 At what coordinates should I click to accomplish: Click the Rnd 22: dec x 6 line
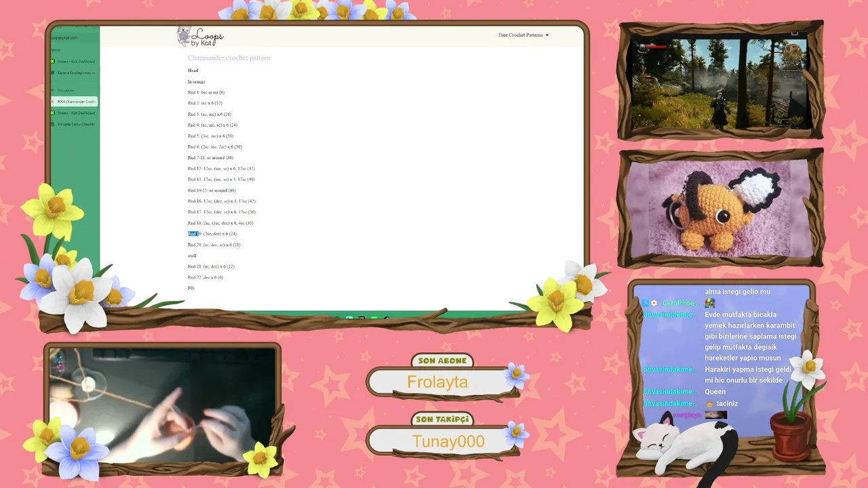pyautogui.click(x=205, y=277)
